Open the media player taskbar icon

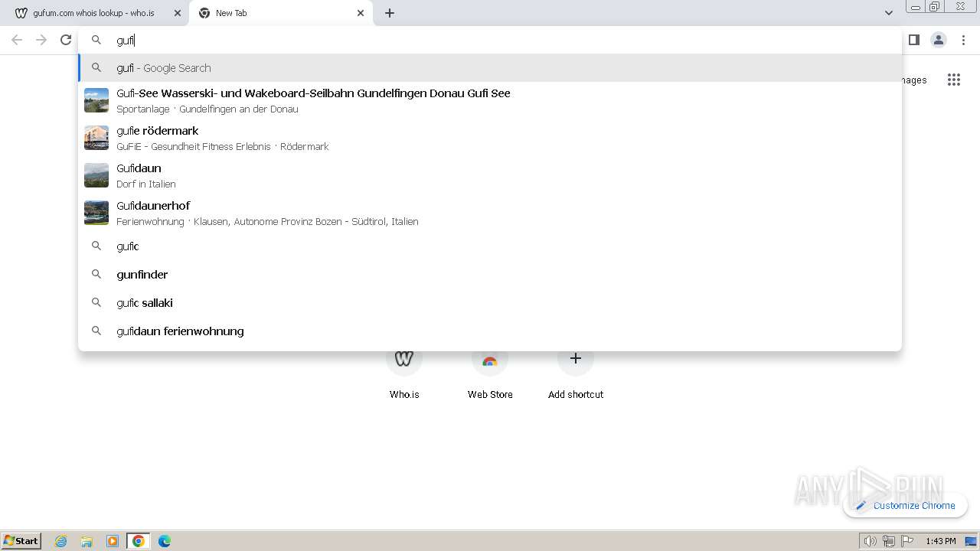[x=113, y=541]
